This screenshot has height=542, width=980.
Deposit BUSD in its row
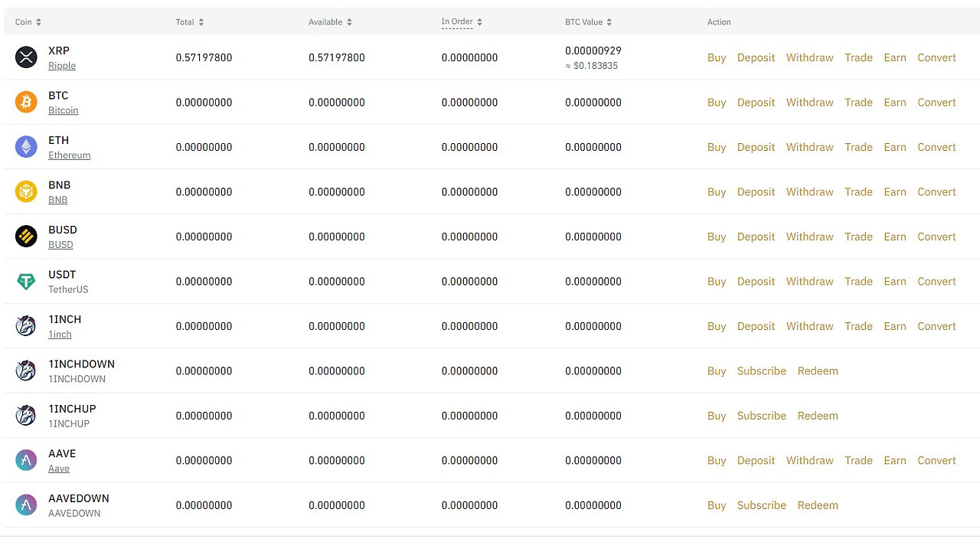[x=756, y=237]
